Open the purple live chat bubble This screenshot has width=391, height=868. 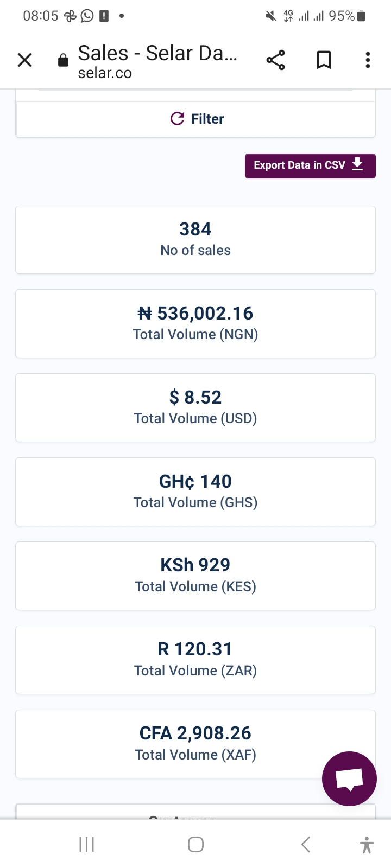(x=349, y=778)
